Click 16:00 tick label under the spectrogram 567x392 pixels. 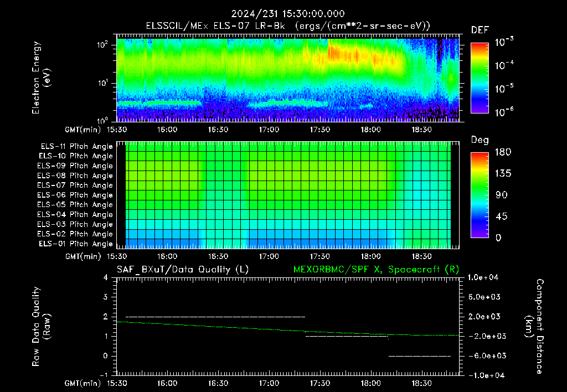click(167, 130)
